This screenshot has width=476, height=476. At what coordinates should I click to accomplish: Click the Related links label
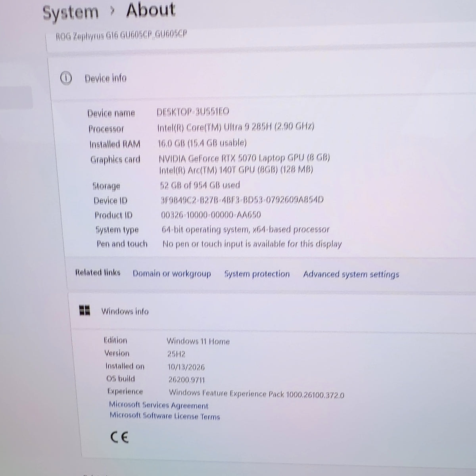click(98, 273)
